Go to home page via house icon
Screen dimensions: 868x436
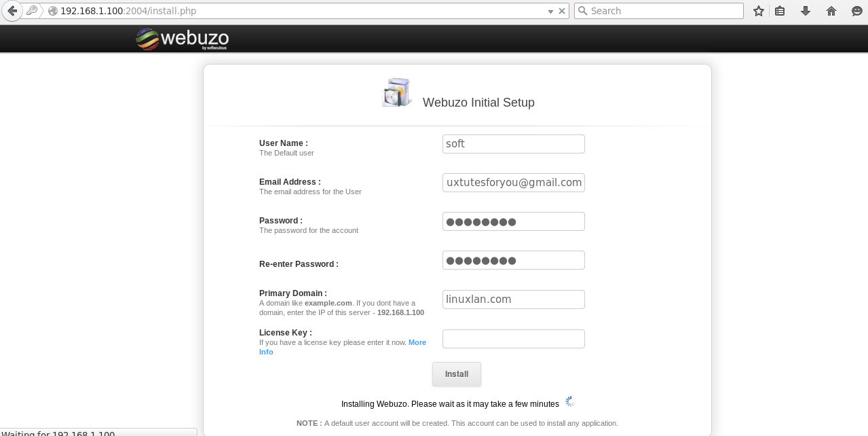[831, 11]
